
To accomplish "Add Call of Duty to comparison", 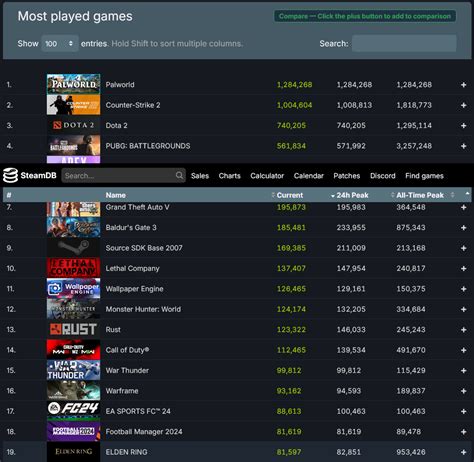I will point(463,350).
